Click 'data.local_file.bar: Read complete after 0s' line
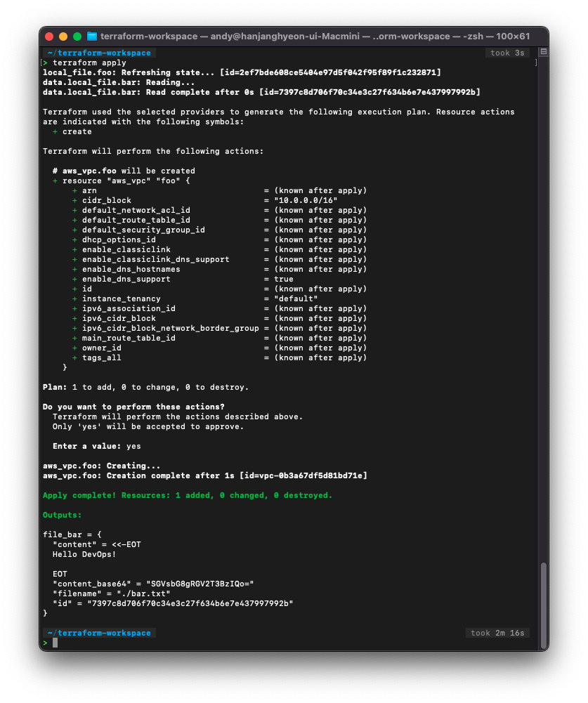 pyautogui.click(x=261, y=93)
